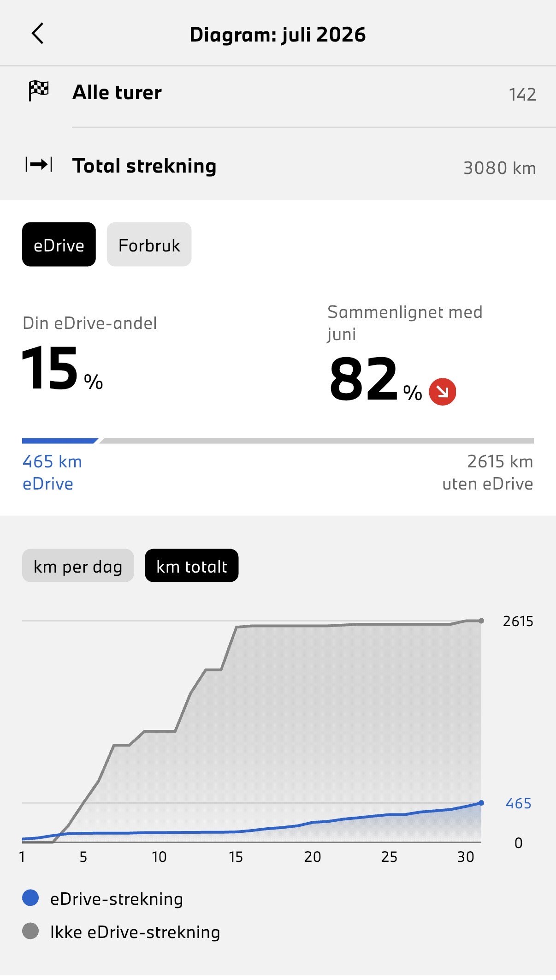Tap the blue eDrive-strekning legend dot
This screenshot has width=556, height=980.
pos(30,898)
